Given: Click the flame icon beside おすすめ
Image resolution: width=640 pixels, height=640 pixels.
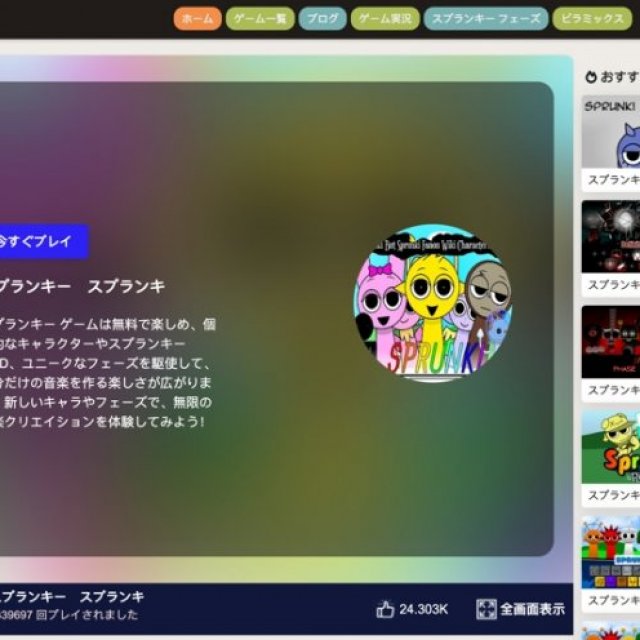Looking at the screenshot, I should [591, 77].
